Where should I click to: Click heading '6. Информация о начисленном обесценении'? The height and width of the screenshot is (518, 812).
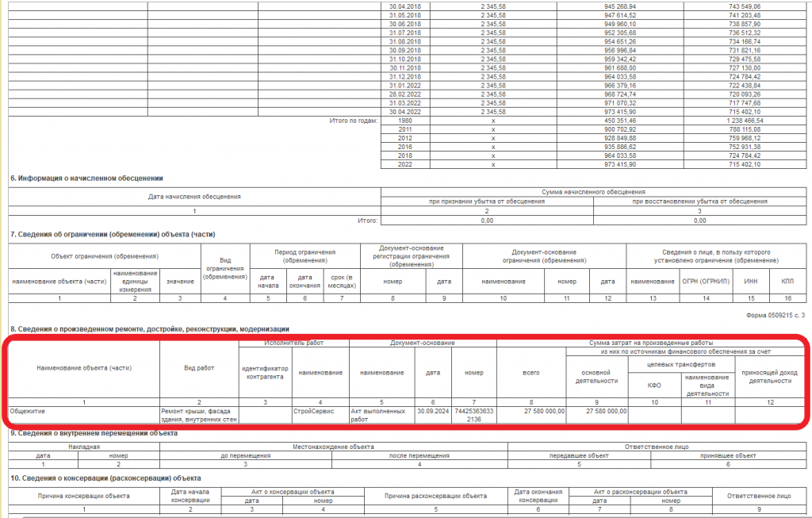pyautogui.click(x=86, y=178)
